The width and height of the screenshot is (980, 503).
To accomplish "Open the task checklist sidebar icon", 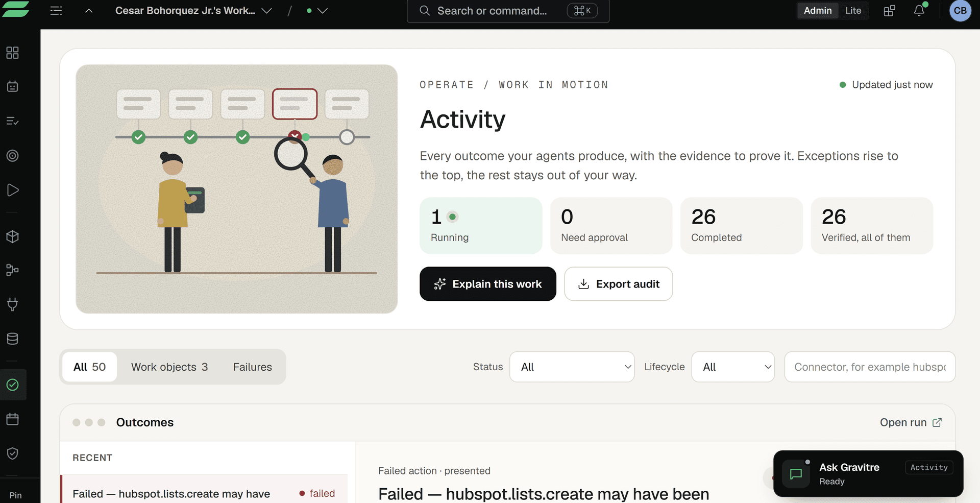I will click(13, 121).
